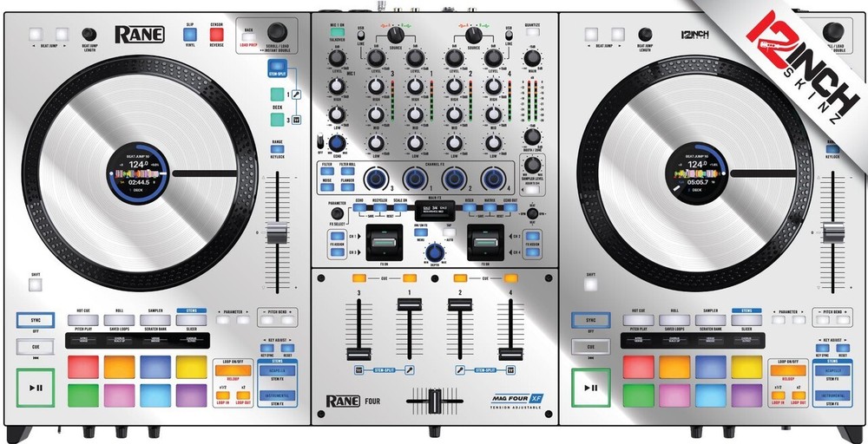Click the left deck Scroll/Load browse knob
868x444 pixels.
pos(278,32)
